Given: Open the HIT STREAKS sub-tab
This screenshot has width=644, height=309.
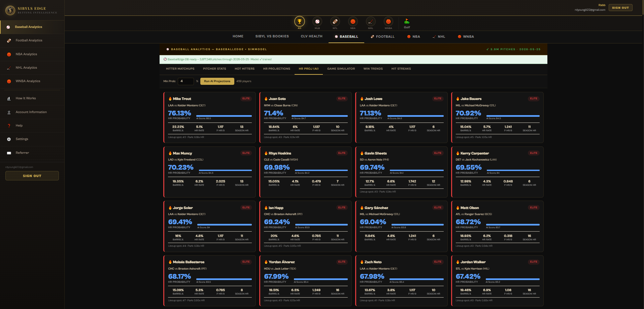Looking at the screenshot, I should point(401,69).
